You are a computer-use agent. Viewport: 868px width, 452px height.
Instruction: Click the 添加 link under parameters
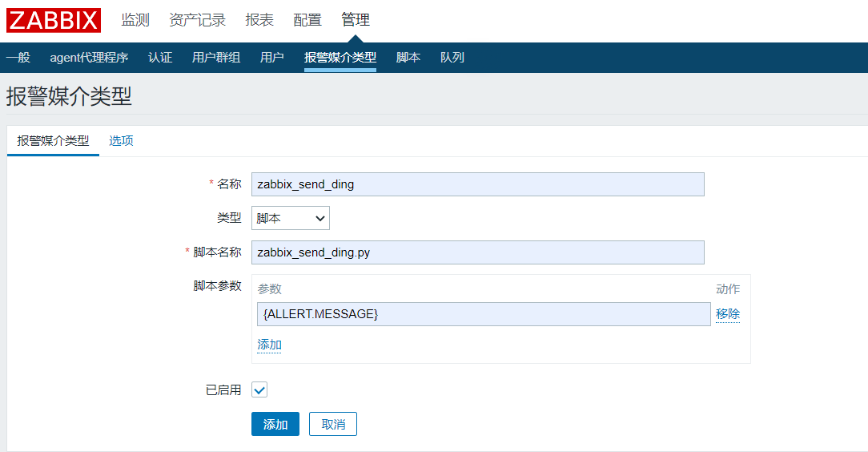[x=269, y=345]
